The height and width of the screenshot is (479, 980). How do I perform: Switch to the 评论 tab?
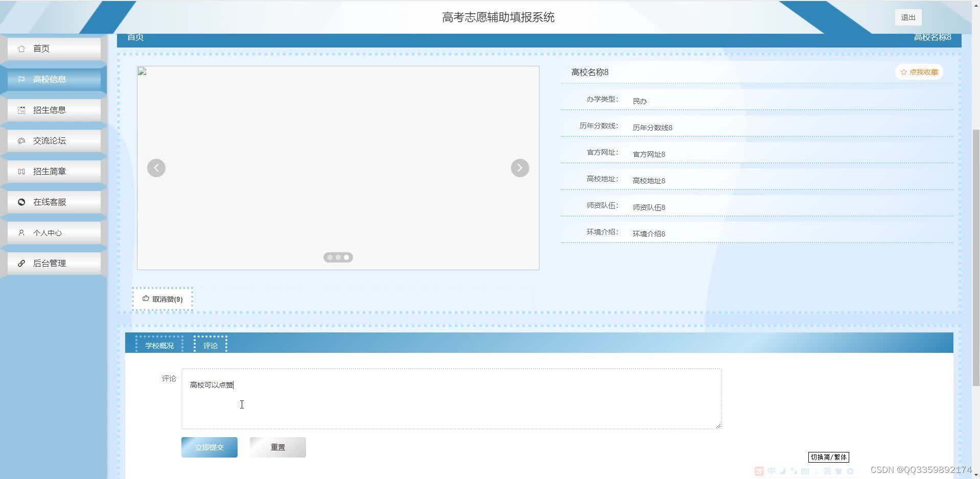[x=211, y=345]
